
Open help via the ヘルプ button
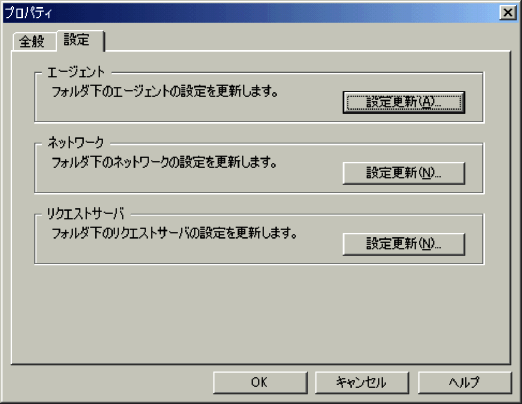click(464, 382)
